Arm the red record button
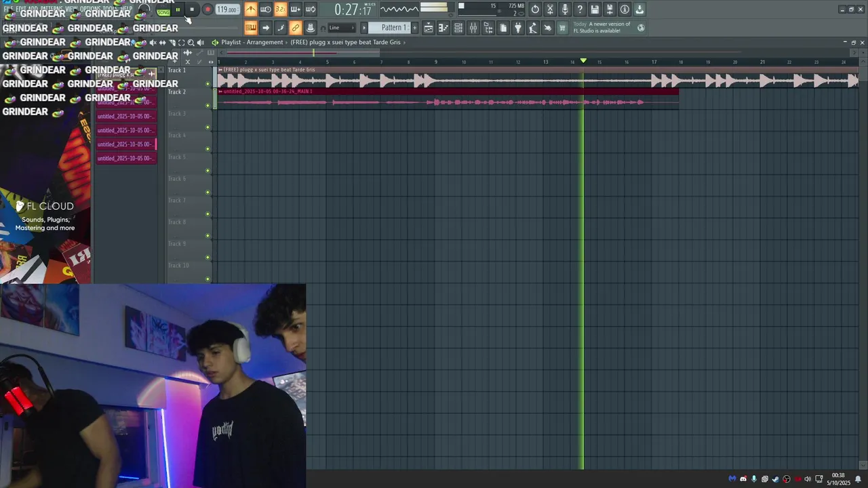 pos(208,9)
